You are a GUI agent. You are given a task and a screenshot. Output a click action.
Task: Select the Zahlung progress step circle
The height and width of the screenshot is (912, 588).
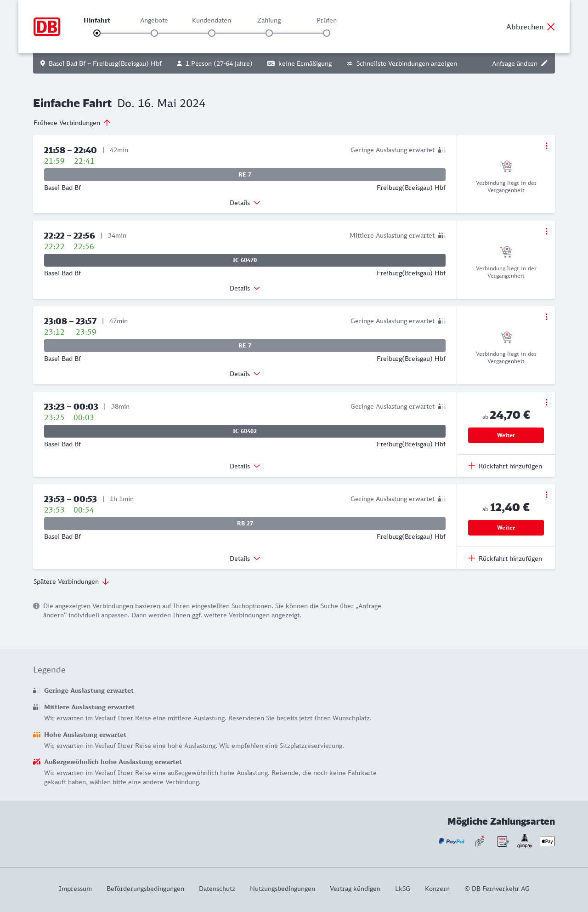269,33
